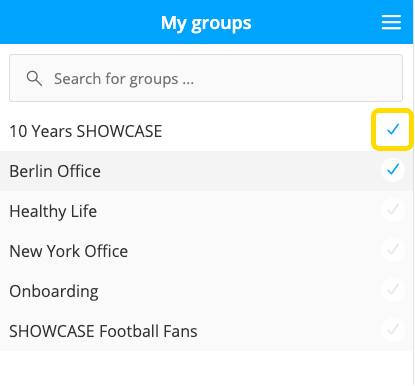
Task: Select the New York Office group name
Action: point(69,251)
